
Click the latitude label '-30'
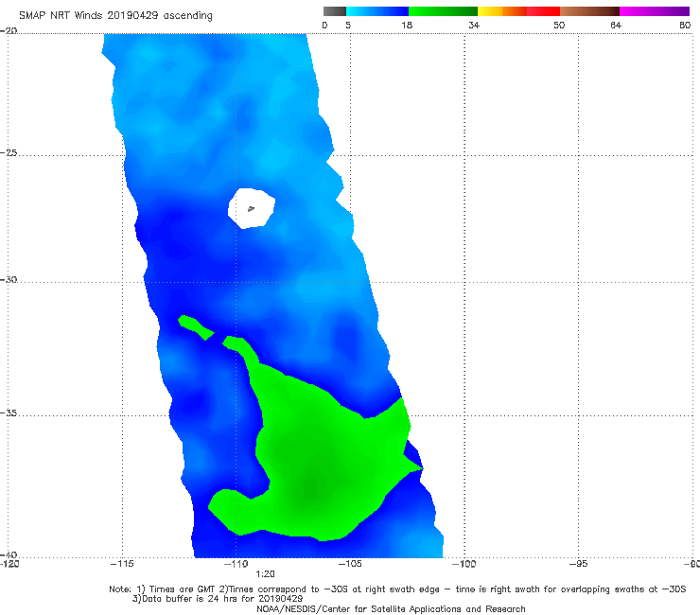pos(9,279)
